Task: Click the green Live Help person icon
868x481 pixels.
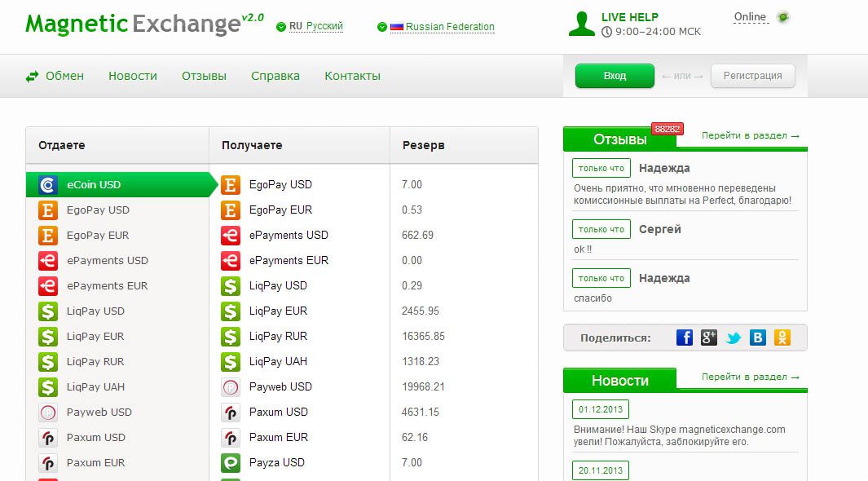Action: tap(582, 24)
